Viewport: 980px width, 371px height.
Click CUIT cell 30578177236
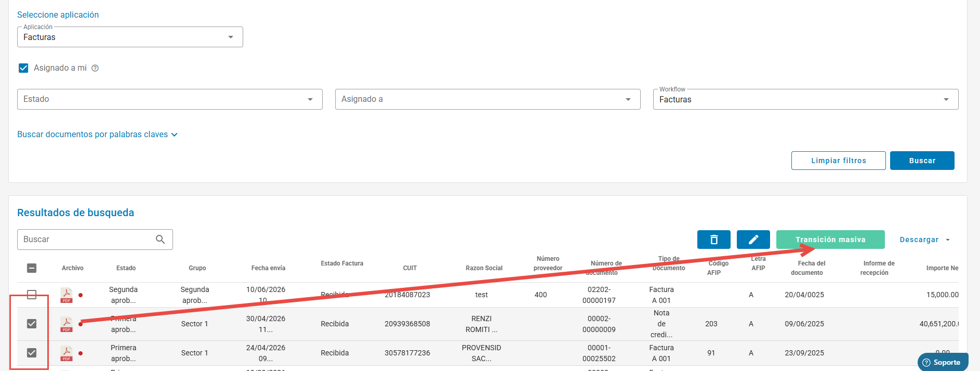407,353
